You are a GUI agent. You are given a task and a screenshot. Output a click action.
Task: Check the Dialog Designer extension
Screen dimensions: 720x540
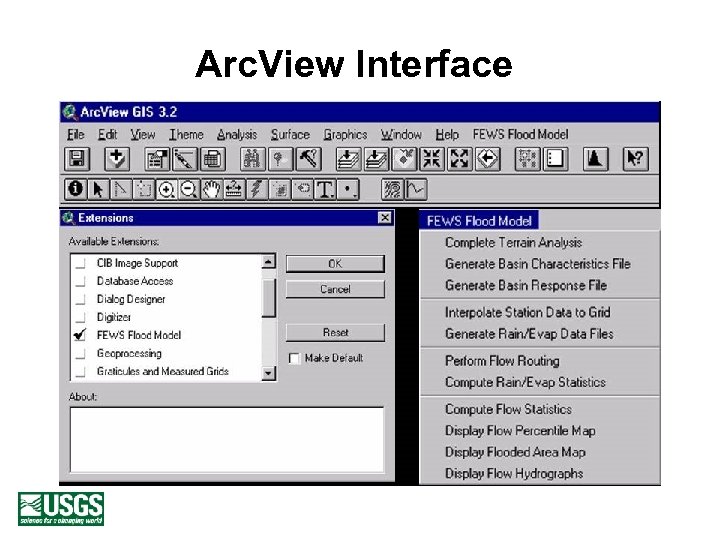point(80,300)
